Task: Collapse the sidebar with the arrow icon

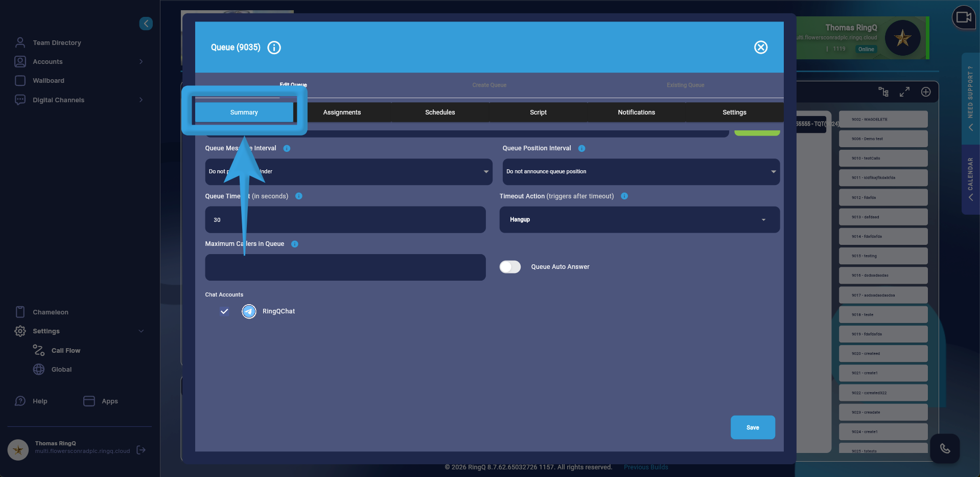Action: (146, 24)
